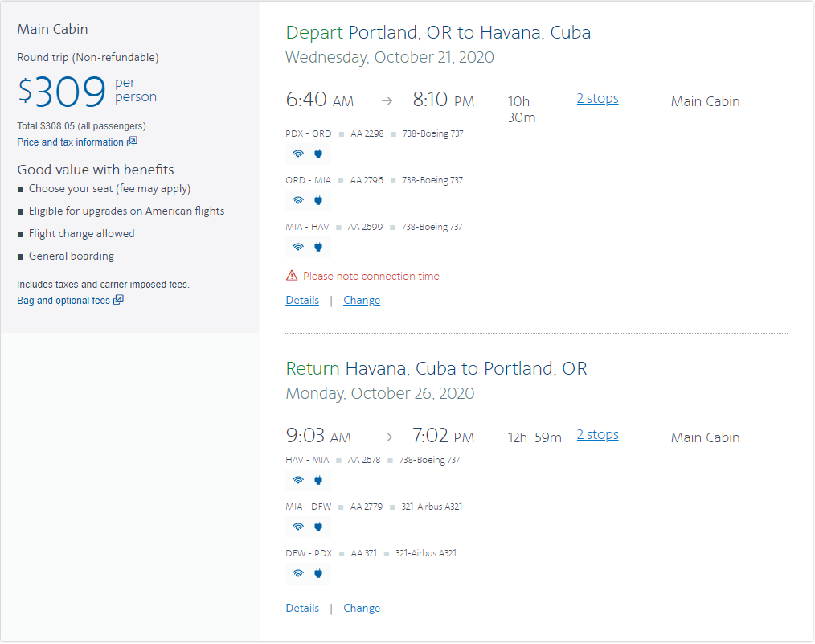
Task: Click 'PDX - ORD' route text
Action: [x=308, y=133]
